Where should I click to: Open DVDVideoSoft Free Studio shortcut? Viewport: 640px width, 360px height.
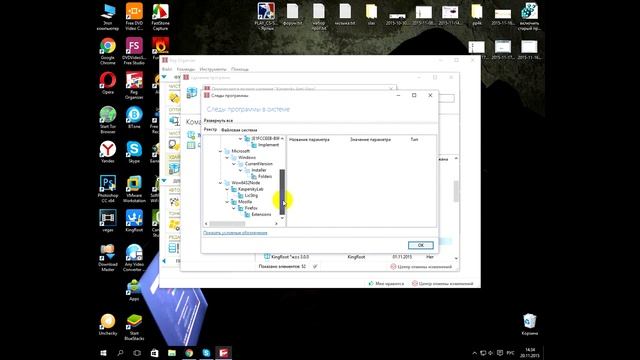click(134, 51)
